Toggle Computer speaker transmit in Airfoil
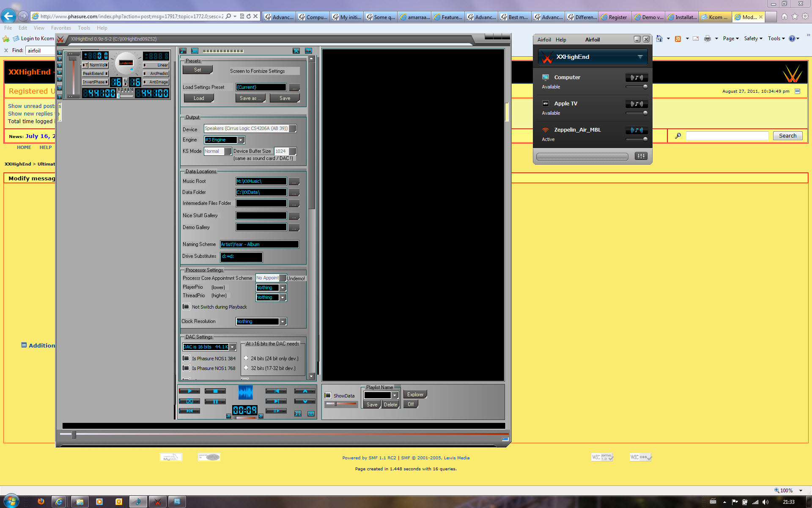 click(636, 77)
